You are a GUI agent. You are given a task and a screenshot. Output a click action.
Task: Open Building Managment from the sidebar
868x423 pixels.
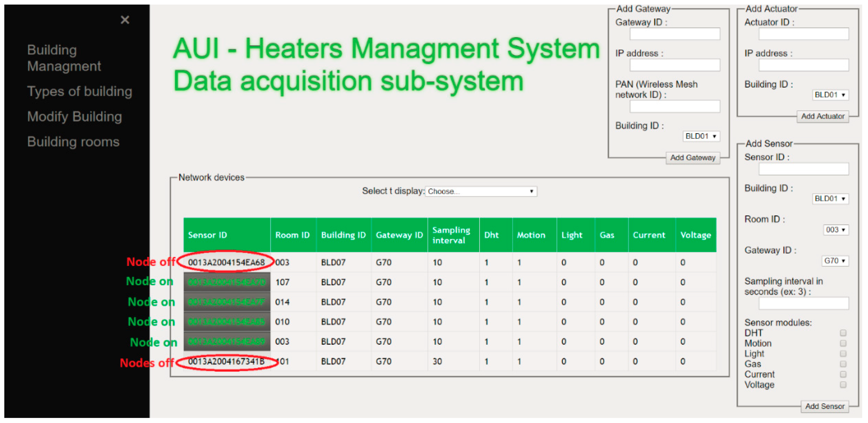[x=64, y=58]
